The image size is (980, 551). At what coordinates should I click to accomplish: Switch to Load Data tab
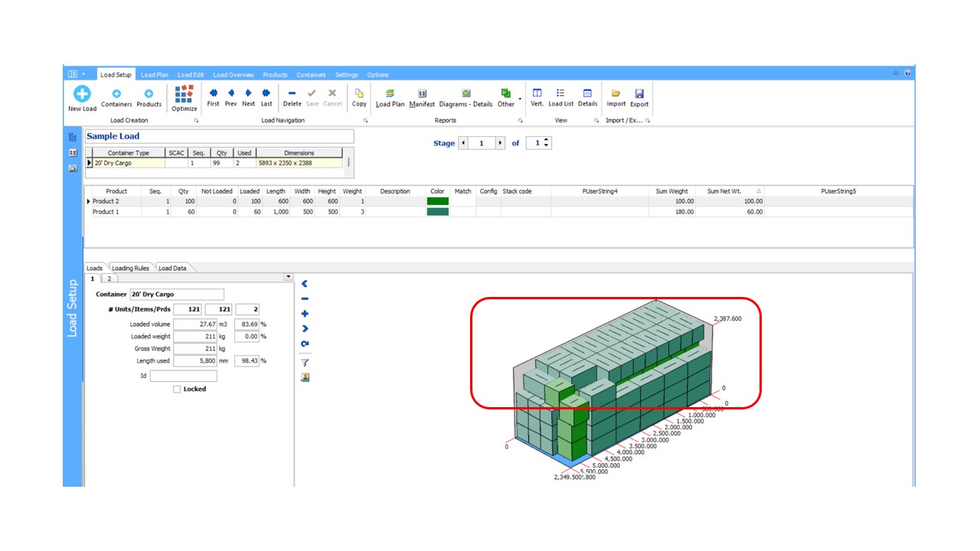coord(173,268)
